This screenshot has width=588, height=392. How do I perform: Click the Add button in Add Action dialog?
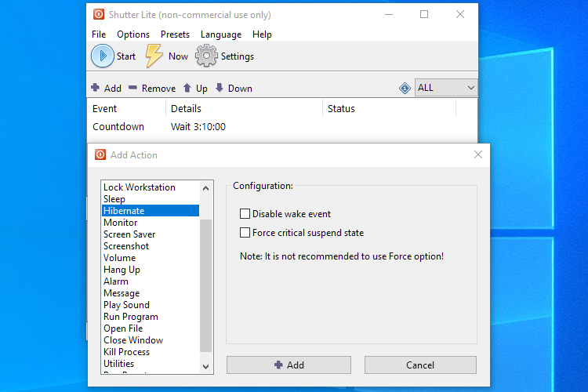[x=289, y=365]
